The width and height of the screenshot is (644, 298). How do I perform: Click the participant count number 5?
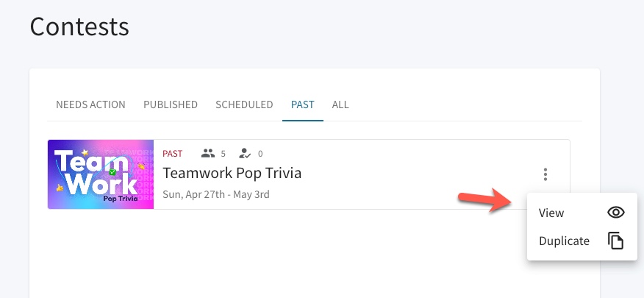point(223,154)
